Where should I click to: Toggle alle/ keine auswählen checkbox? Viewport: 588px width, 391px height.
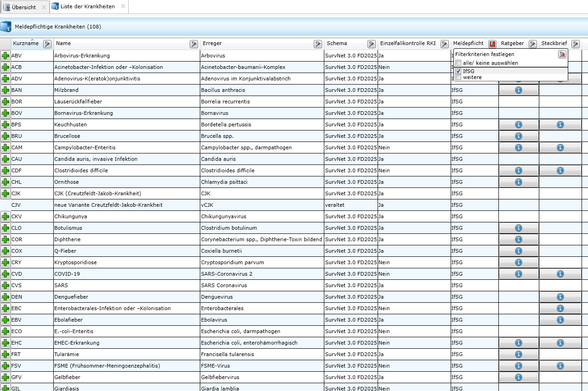458,63
